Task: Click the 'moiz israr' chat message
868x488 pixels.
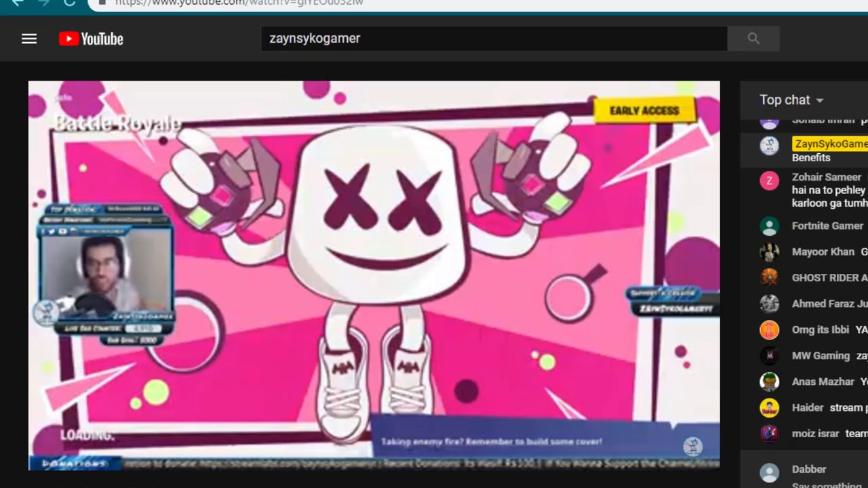Action: pyautogui.click(x=856, y=433)
